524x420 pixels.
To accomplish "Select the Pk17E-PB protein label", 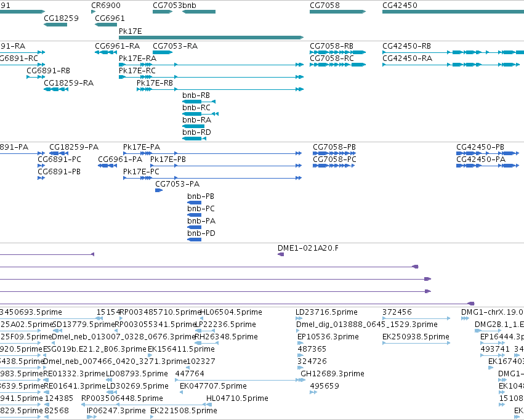I will [168, 160].
